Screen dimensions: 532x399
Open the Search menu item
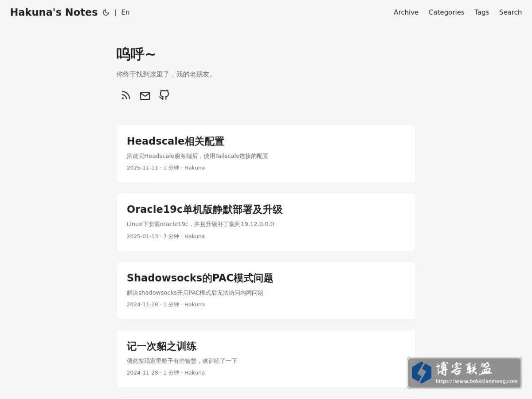pos(510,12)
